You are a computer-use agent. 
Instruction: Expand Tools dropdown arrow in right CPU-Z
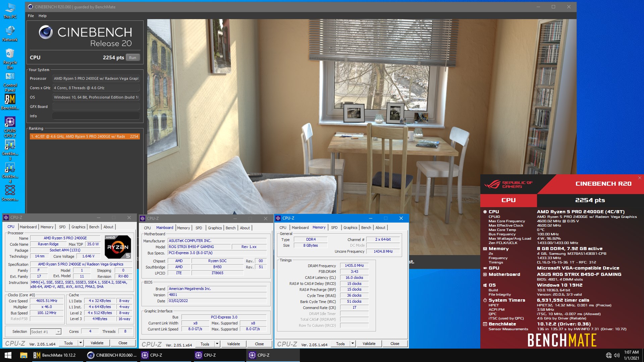pos(353,344)
